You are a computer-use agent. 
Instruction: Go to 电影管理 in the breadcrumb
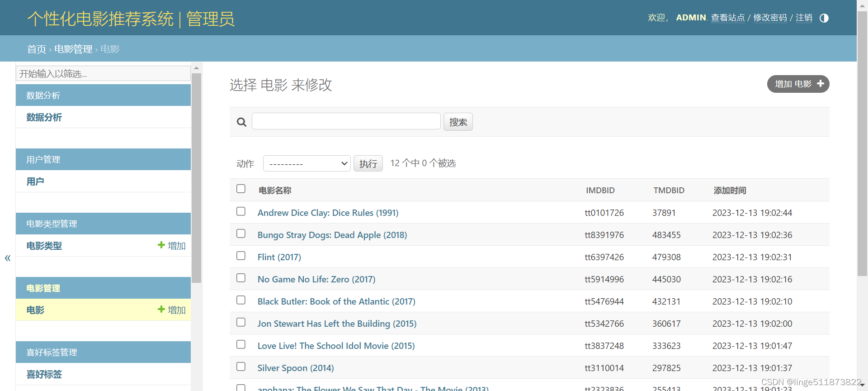click(x=73, y=49)
